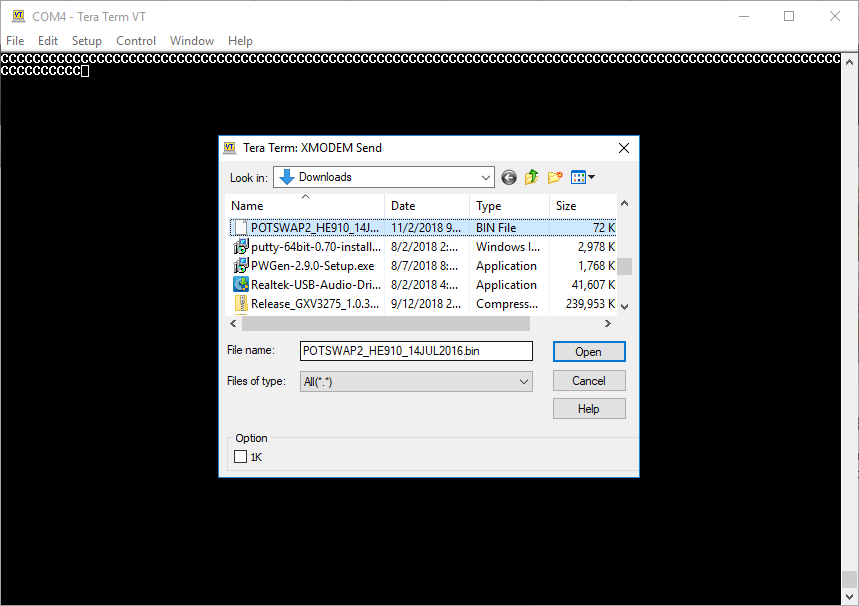
Task: Open the view menu dropdown arrow
Action: 592,177
